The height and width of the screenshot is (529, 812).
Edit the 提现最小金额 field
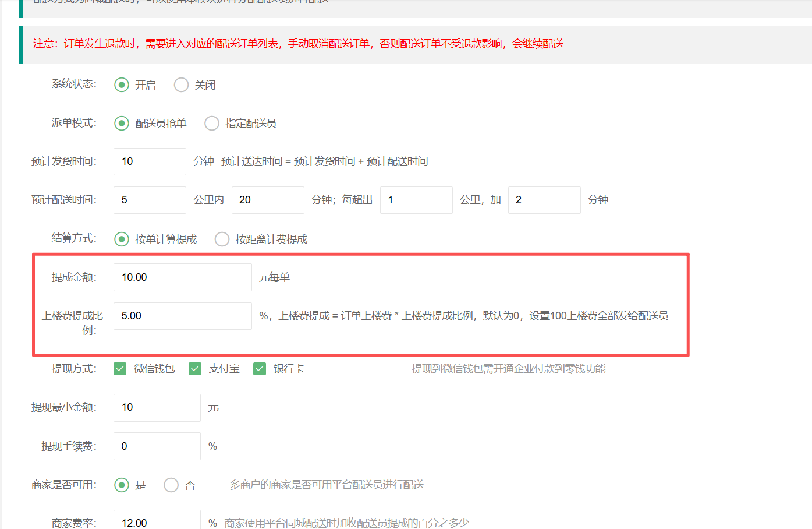click(157, 407)
